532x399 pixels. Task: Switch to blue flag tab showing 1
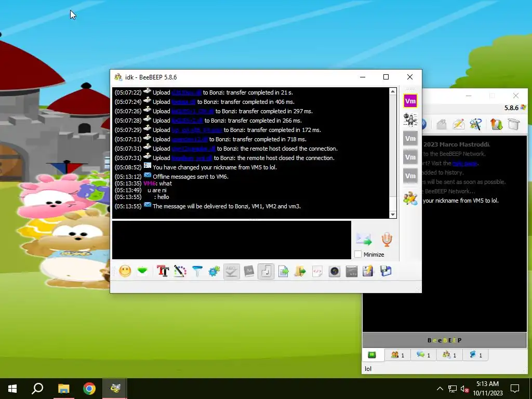click(x=475, y=355)
